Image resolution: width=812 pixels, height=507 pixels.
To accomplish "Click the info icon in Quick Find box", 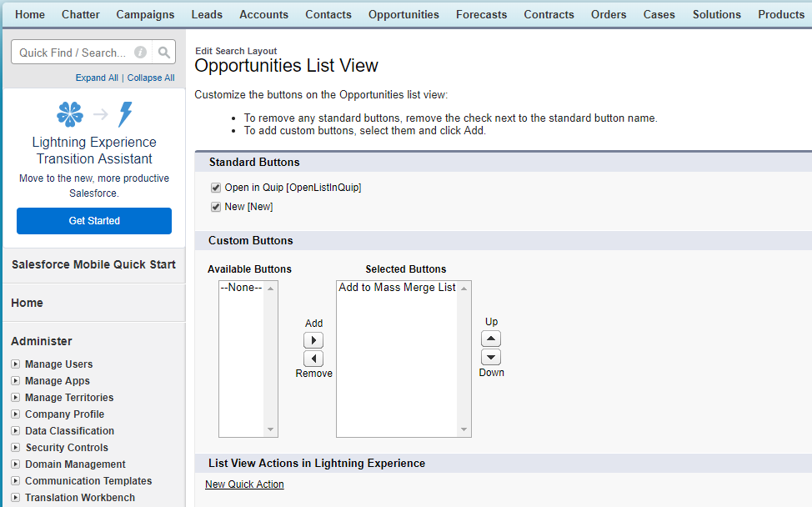I will [x=140, y=53].
